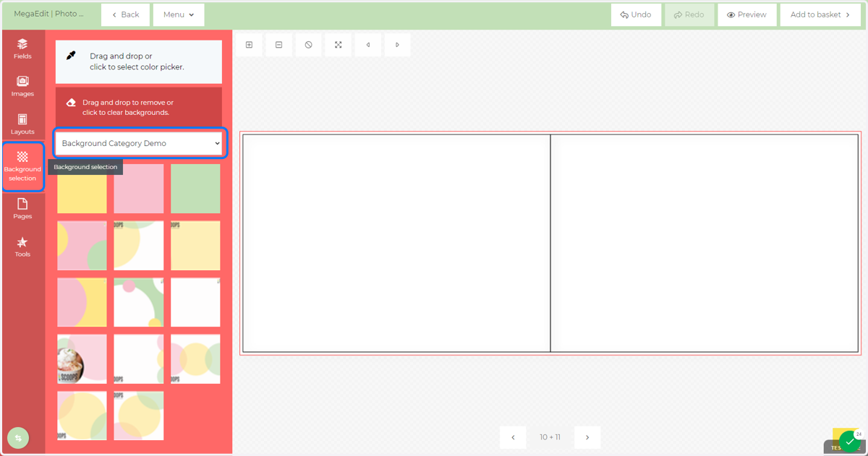This screenshot has height=456, width=868.
Task: Click the green swap icon at sidebar bottom
Action: click(x=18, y=438)
